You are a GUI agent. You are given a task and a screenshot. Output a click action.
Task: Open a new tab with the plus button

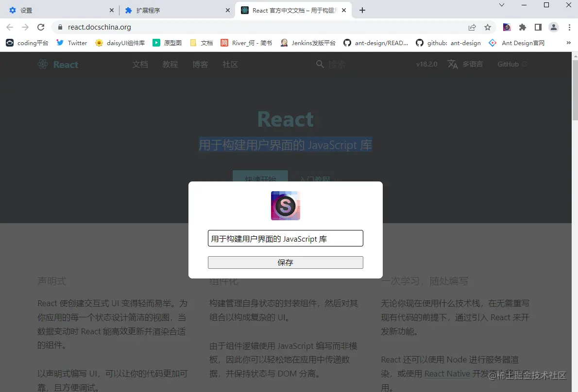point(362,10)
